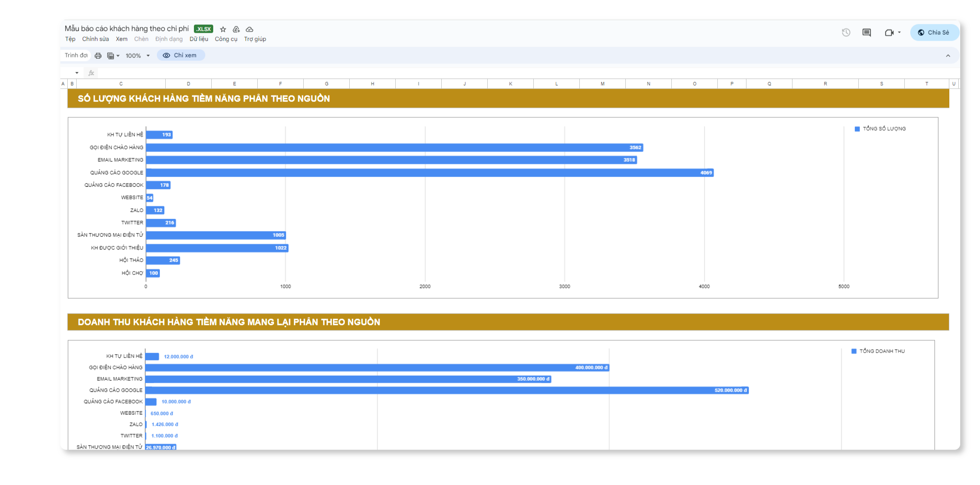Click the Chỉ xem view-only eye toggle
Screen dimensions: 980x485
[x=181, y=55]
